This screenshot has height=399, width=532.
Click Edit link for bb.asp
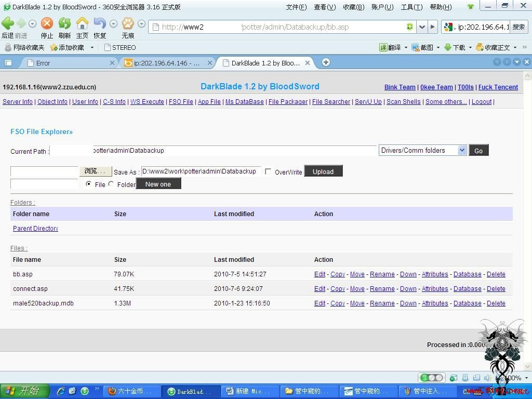(320, 274)
